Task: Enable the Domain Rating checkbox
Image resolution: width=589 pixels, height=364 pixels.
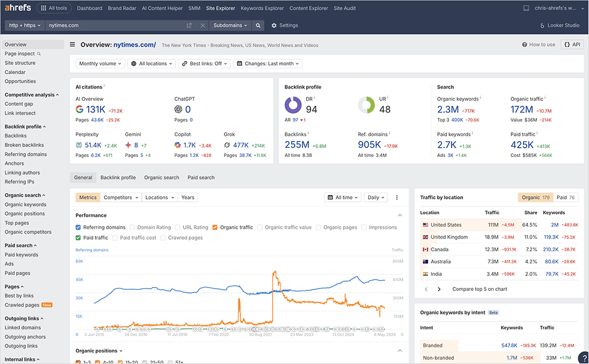Action: [x=132, y=227]
